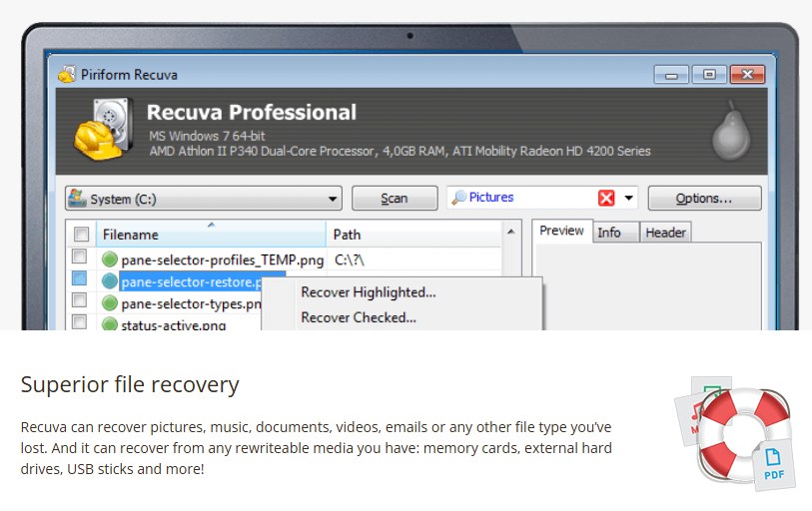Check the box for status-active.png
812x511 pixels.
[x=79, y=322]
